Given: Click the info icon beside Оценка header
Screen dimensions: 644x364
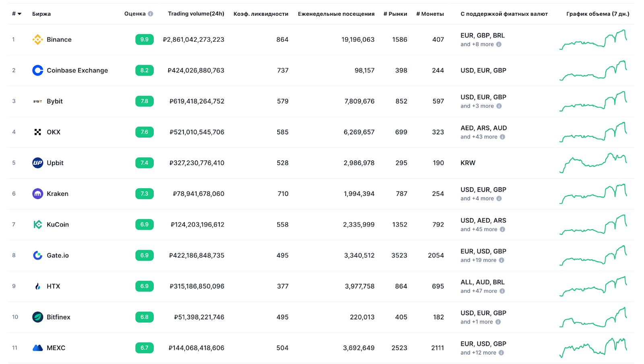Looking at the screenshot, I should tap(151, 14).
